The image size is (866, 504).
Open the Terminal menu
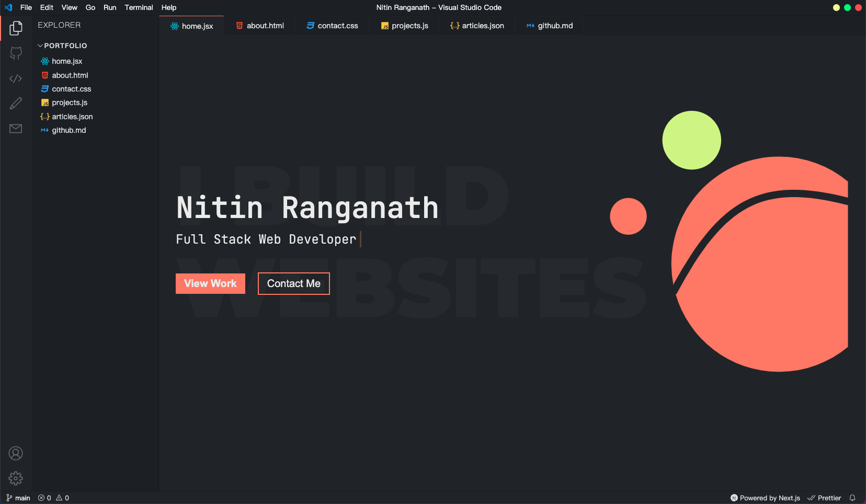(139, 7)
